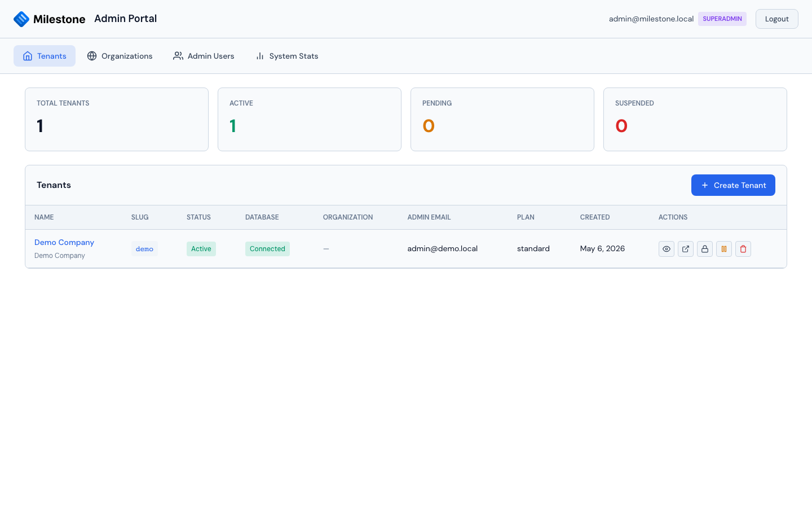Screen dimensions: 812x508
Task: Click the Admin Portal title text
Action: (x=126, y=19)
